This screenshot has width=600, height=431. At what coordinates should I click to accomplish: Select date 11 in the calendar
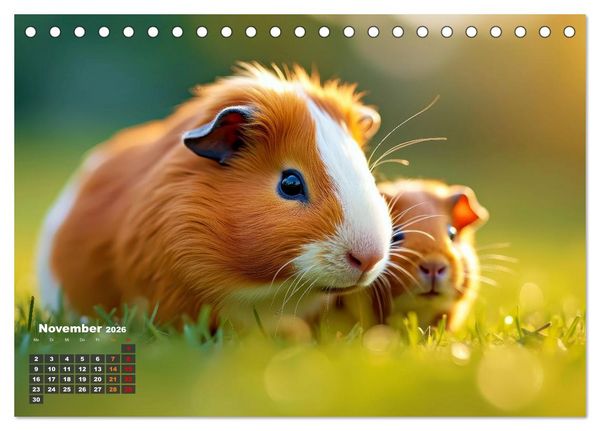pos(67,369)
